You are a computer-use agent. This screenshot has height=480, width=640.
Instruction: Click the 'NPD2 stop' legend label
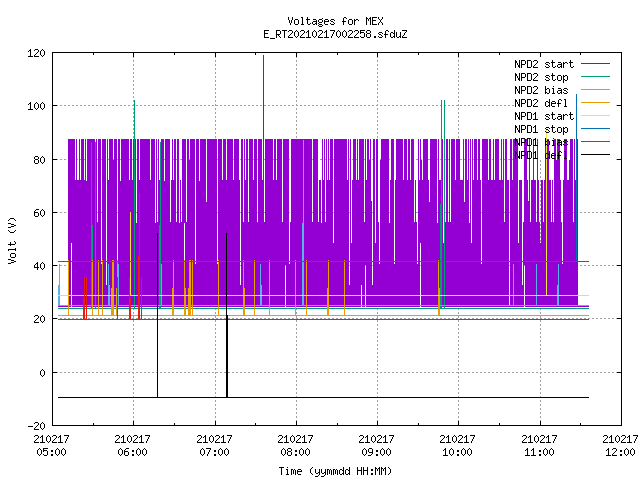click(541, 77)
